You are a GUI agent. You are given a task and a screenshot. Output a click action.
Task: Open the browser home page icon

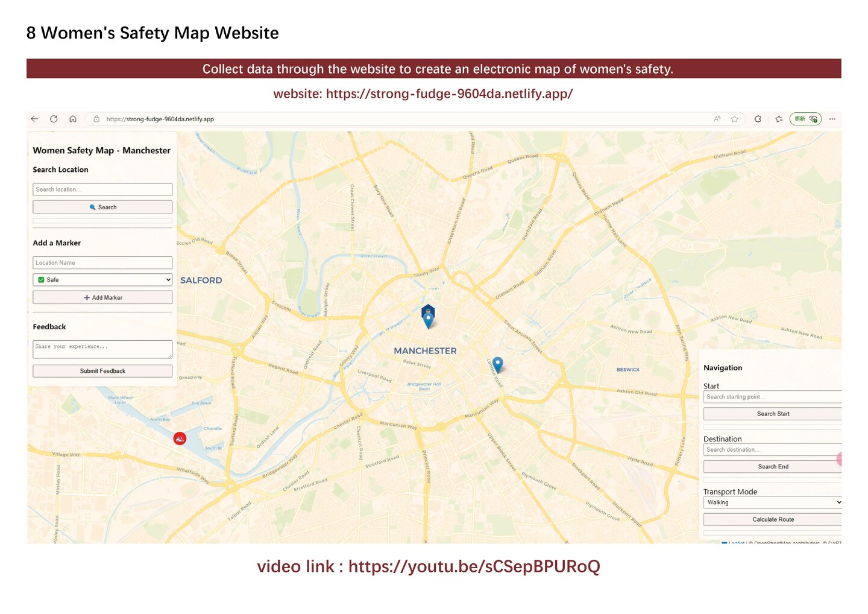point(73,119)
